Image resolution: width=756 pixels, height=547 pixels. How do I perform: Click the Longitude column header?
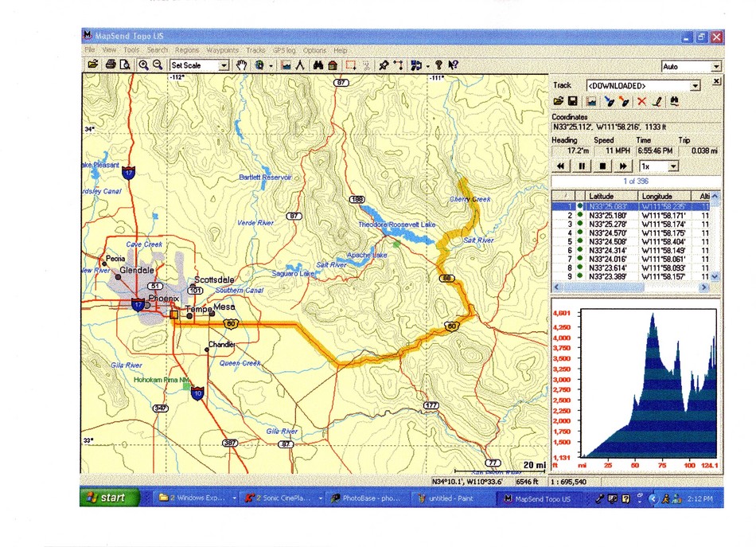tap(664, 196)
